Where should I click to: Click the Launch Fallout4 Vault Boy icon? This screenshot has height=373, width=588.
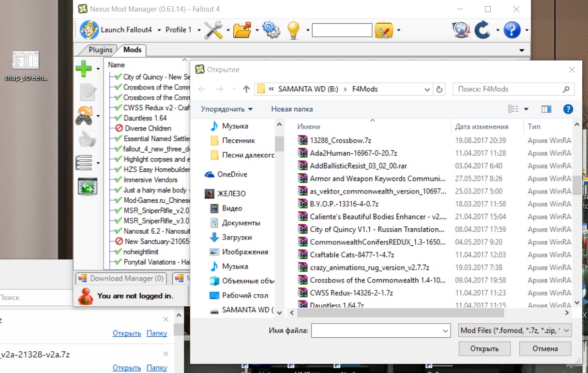(x=90, y=30)
